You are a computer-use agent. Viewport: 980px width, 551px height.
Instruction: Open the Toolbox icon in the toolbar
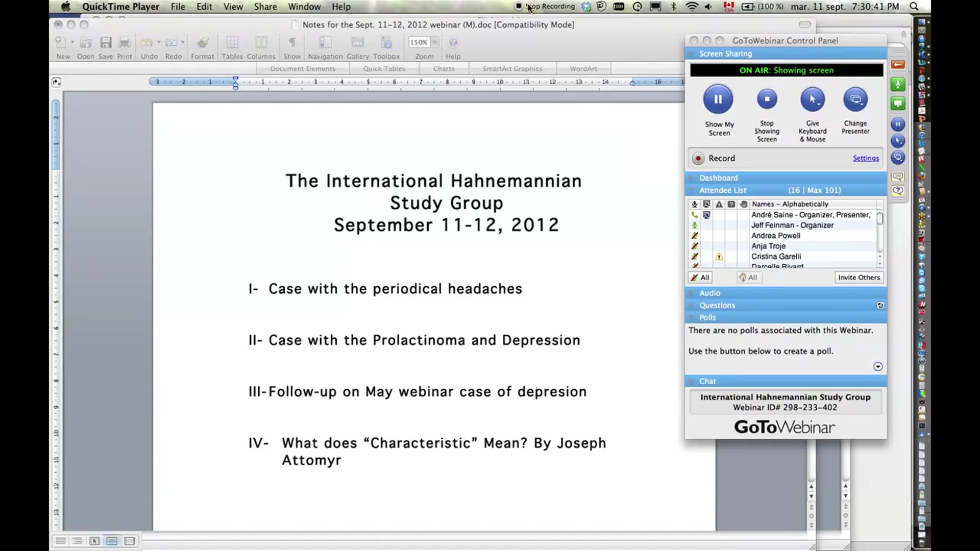click(x=386, y=42)
